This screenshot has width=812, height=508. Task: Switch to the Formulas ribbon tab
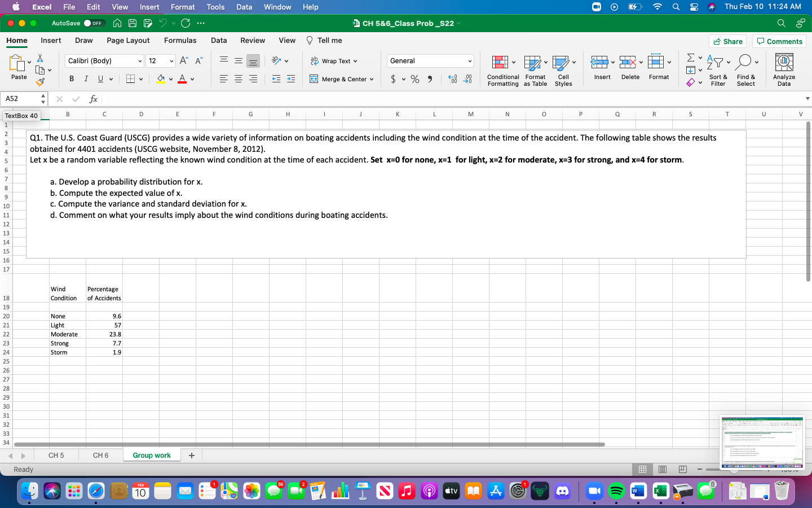tap(180, 40)
